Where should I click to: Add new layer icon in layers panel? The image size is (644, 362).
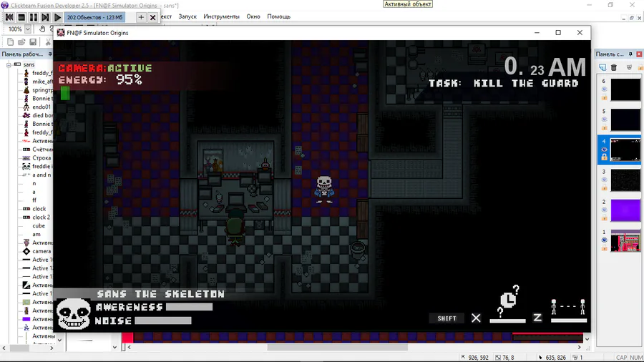[602, 67]
